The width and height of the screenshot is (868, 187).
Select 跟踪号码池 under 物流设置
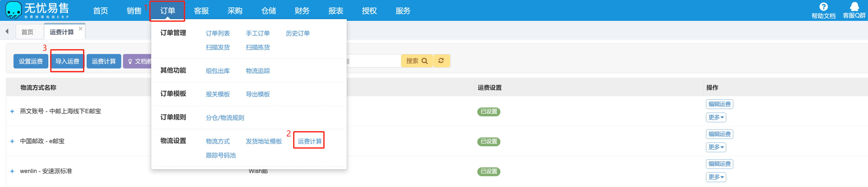click(221, 155)
